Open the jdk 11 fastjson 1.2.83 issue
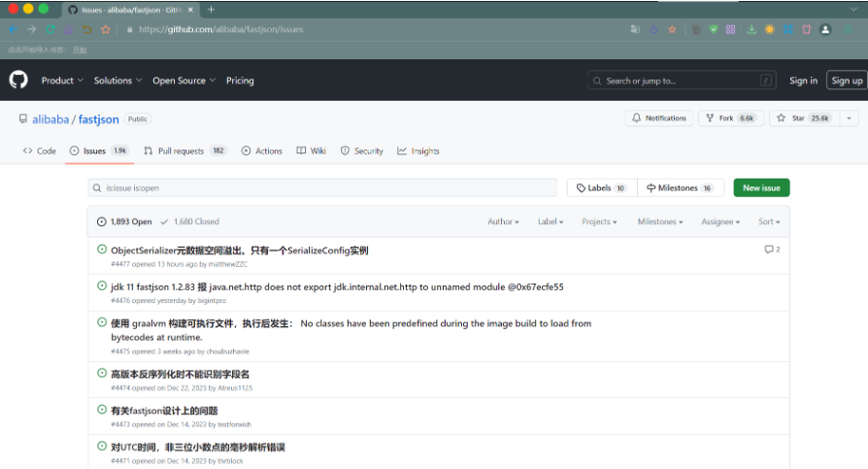Screen dimensions: 868x469 point(337,286)
